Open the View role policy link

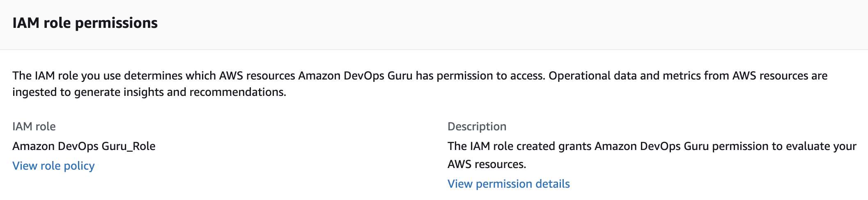pos(53,166)
